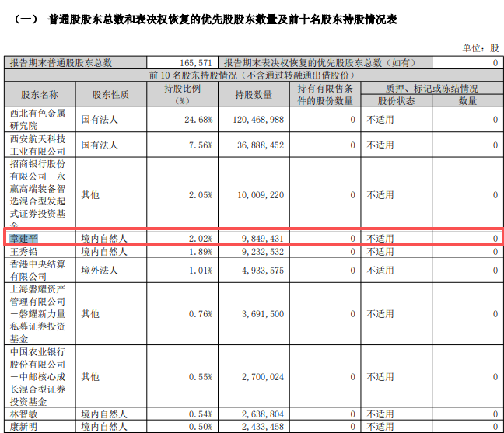Select the percentage 0.55%
The height and width of the screenshot is (433, 504).
tap(201, 376)
